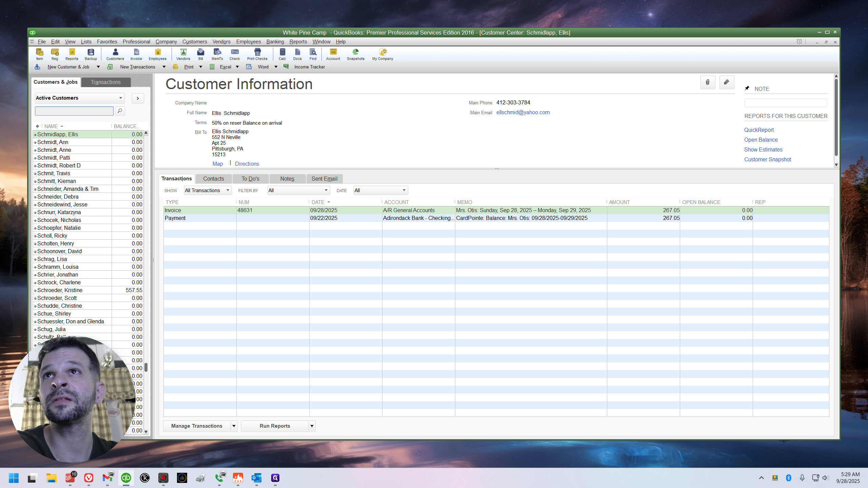
Task: Open the Backup toolbar icon
Action: tap(91, 54)
